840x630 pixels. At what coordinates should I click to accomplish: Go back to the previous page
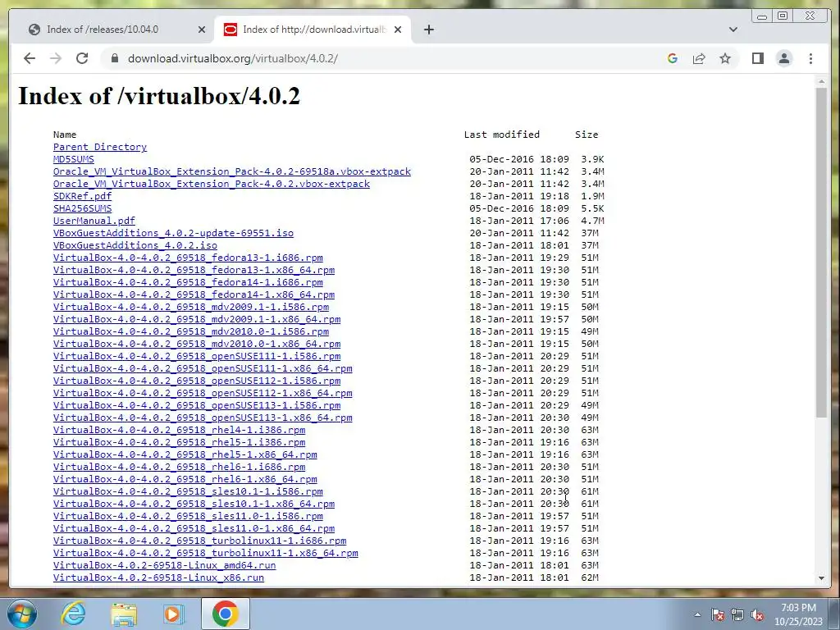30,58
